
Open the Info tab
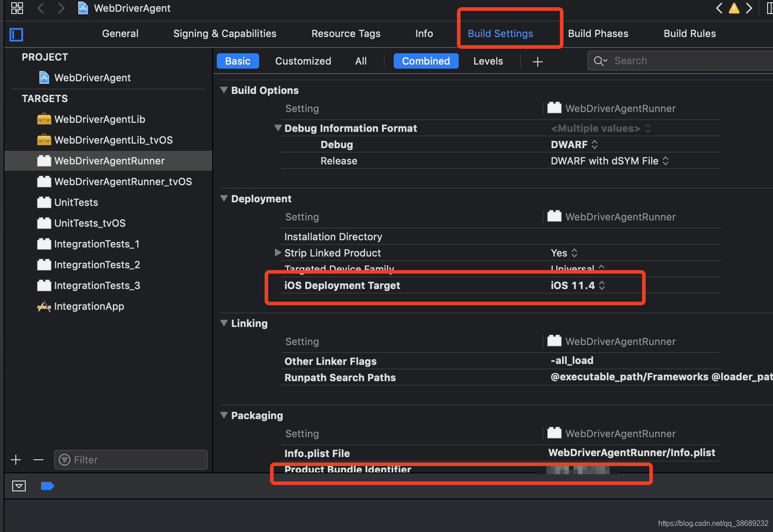click(424, 33)
